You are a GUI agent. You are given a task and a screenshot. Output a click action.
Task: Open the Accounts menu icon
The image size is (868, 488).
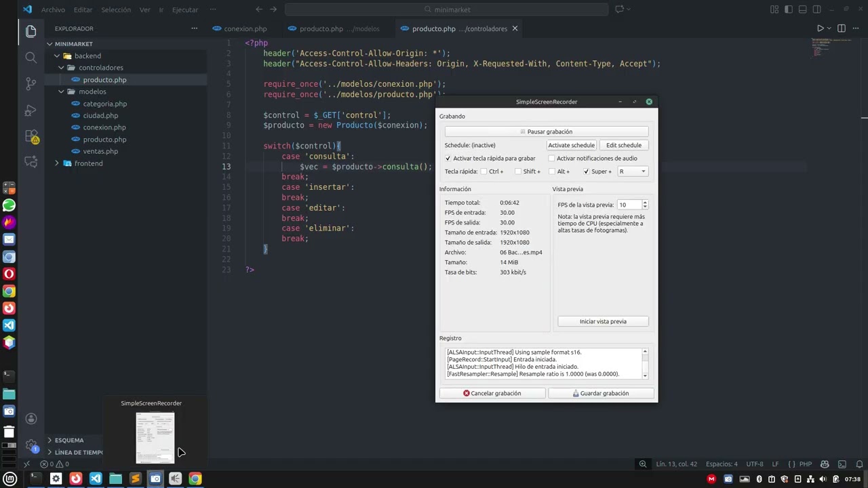[31, 419]
